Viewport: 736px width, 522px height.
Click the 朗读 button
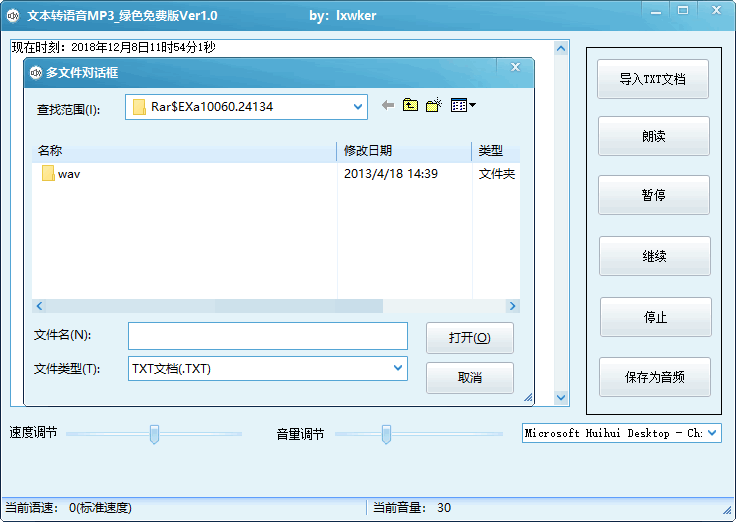click(653, 136)
